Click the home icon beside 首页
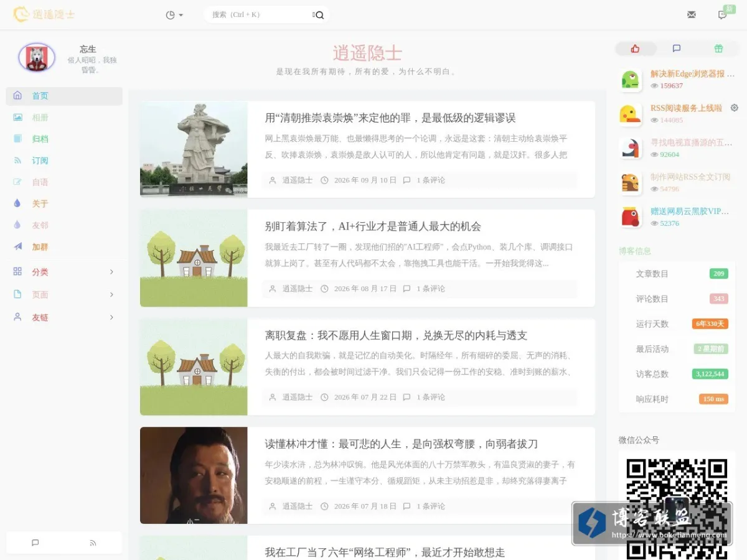747x560 pixels. point(17,95)
